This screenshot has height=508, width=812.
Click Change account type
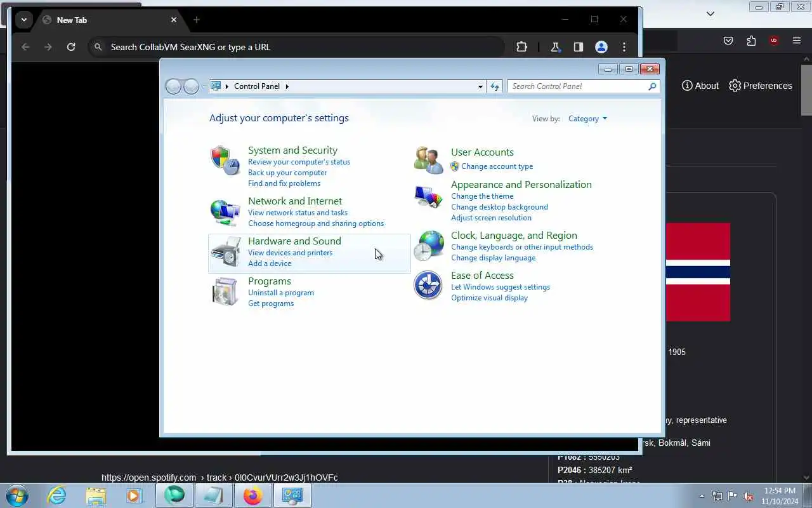497,166
